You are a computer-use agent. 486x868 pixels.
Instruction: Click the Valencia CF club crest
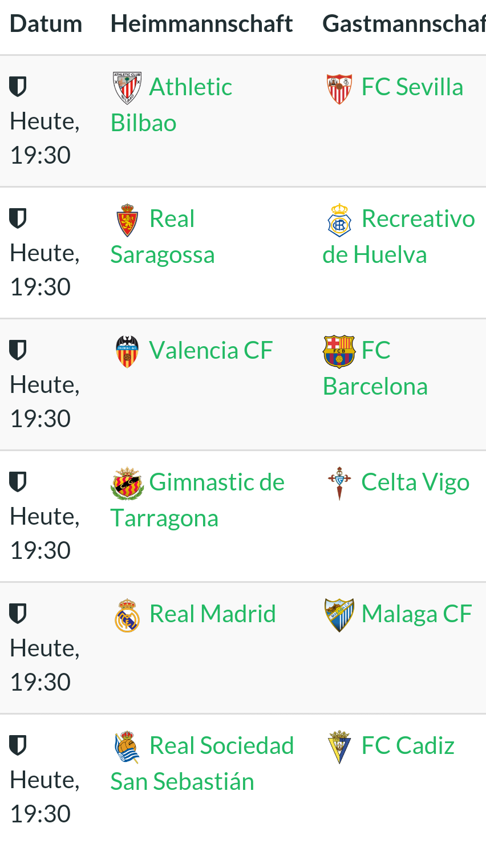tap(127, 352)
